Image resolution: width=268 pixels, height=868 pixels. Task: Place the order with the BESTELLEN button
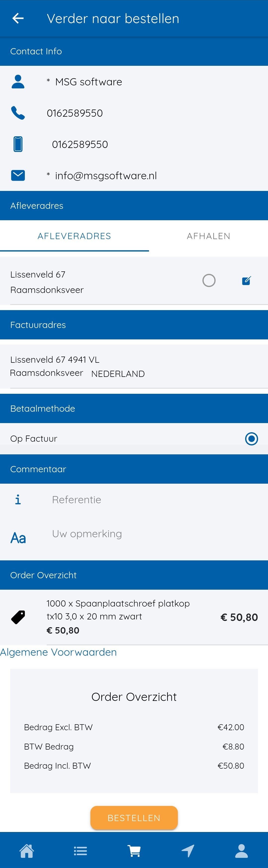[x=134, y=818]
